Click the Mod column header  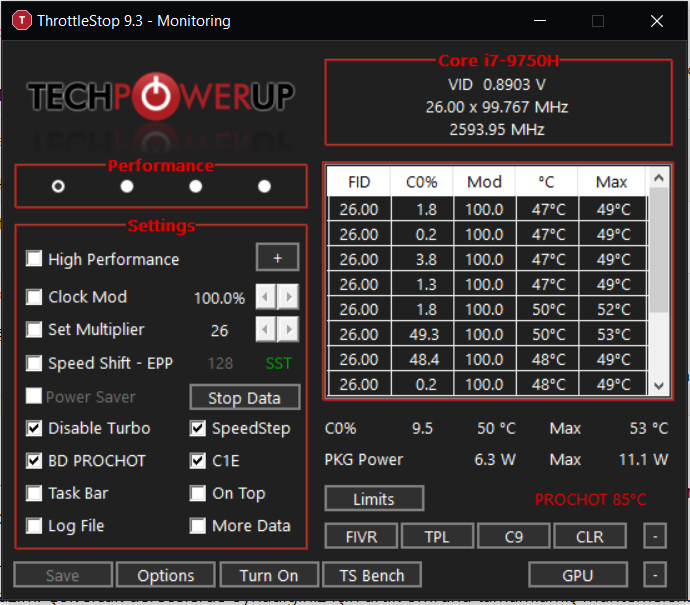tap(484, 182)
